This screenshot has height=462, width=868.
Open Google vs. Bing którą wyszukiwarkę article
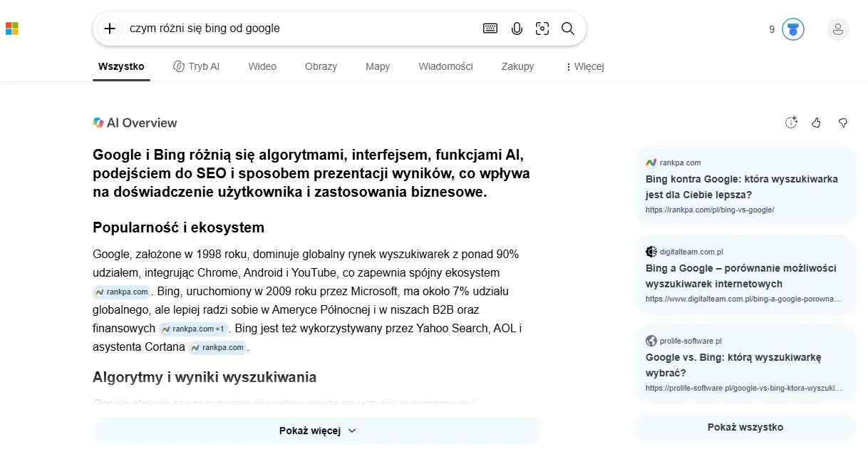(733, 365)
